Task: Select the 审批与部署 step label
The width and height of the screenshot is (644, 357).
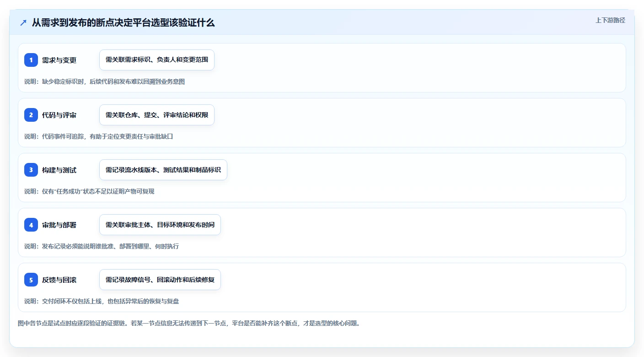Action: (x=59, y=225)
